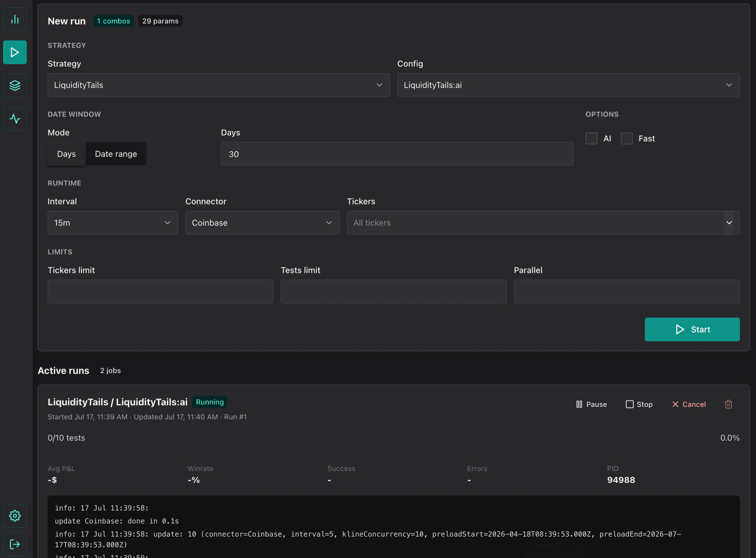Click the logout icon in sidebar

[x=15, y=545]
